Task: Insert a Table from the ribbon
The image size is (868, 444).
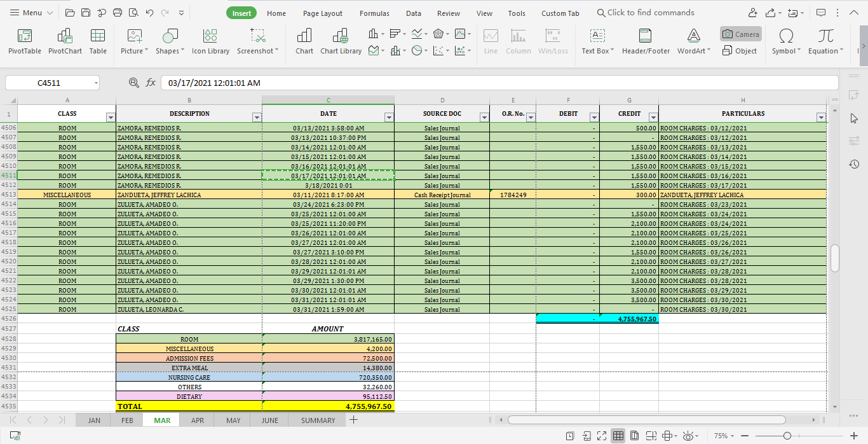Action: [x=98, y=41]
